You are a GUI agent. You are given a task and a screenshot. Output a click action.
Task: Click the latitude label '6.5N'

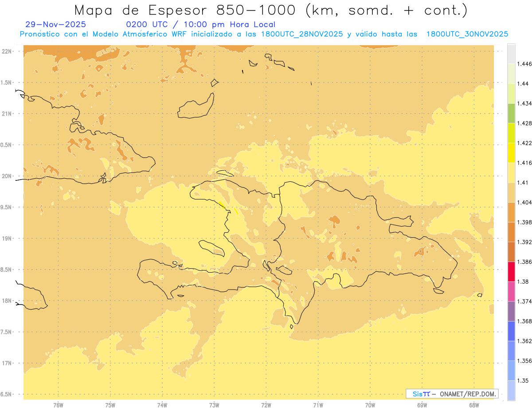[7, 394]
